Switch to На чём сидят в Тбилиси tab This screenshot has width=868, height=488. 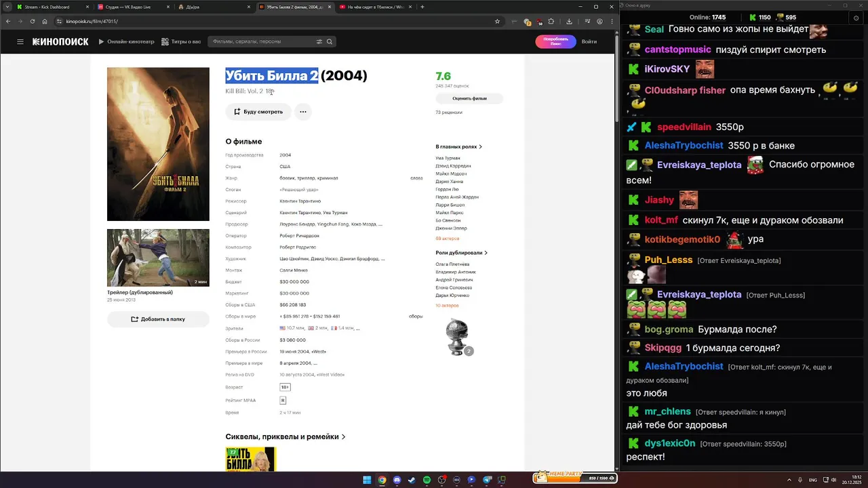[375, 7]
